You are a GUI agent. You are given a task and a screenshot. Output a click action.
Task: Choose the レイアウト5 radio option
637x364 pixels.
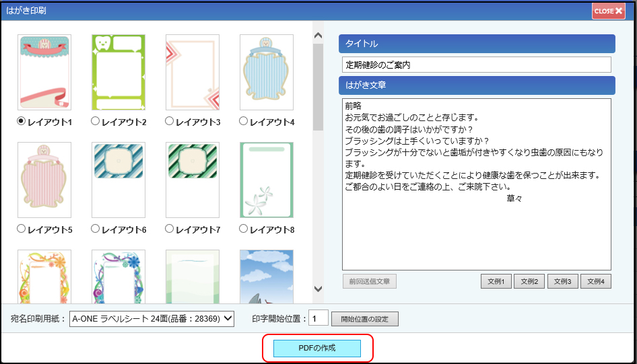(x=21, y=229)
